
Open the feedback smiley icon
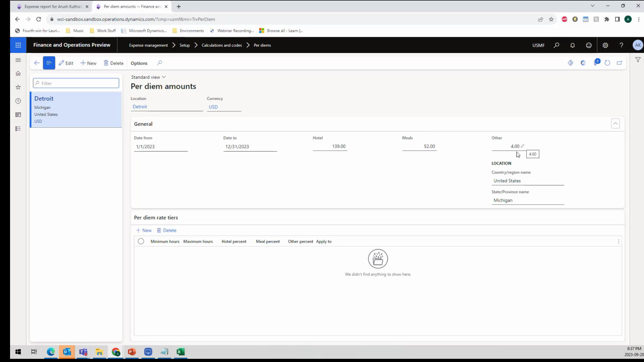(589, 45)
